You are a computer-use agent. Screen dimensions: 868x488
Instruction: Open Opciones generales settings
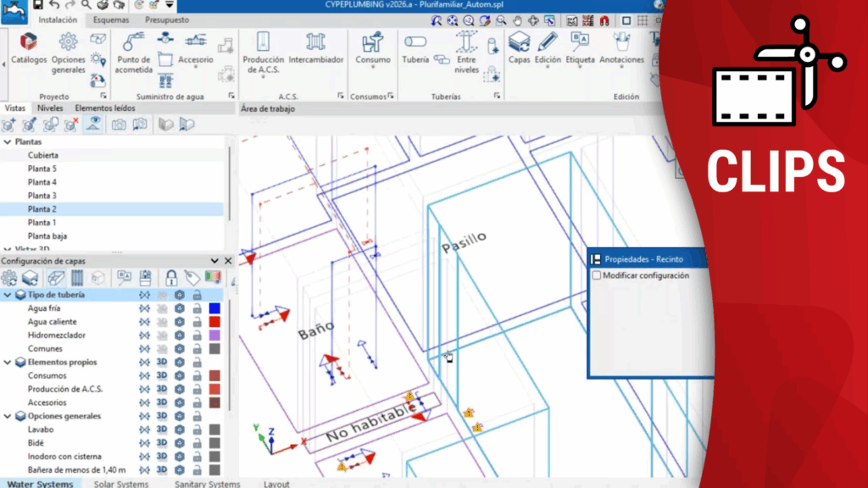click(69, 51)
